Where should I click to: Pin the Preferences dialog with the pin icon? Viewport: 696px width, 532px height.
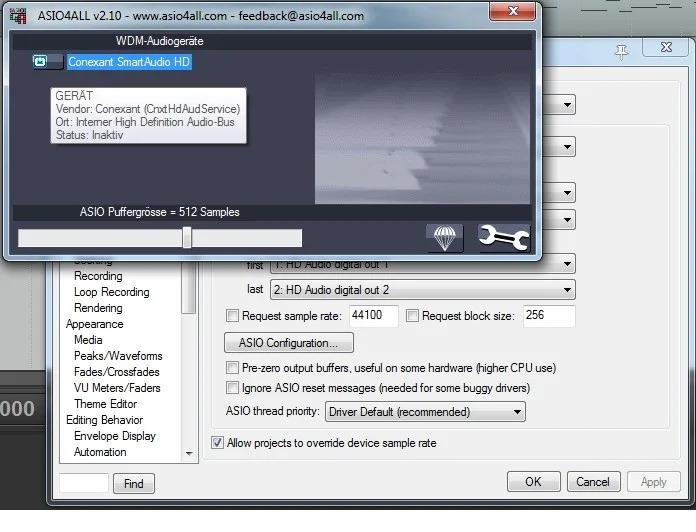(x=621, y=52)
